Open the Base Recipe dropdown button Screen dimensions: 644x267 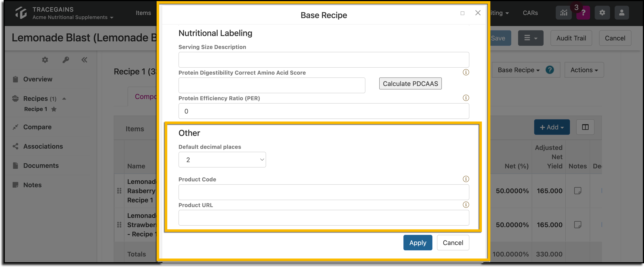click(x=518, y=70)
